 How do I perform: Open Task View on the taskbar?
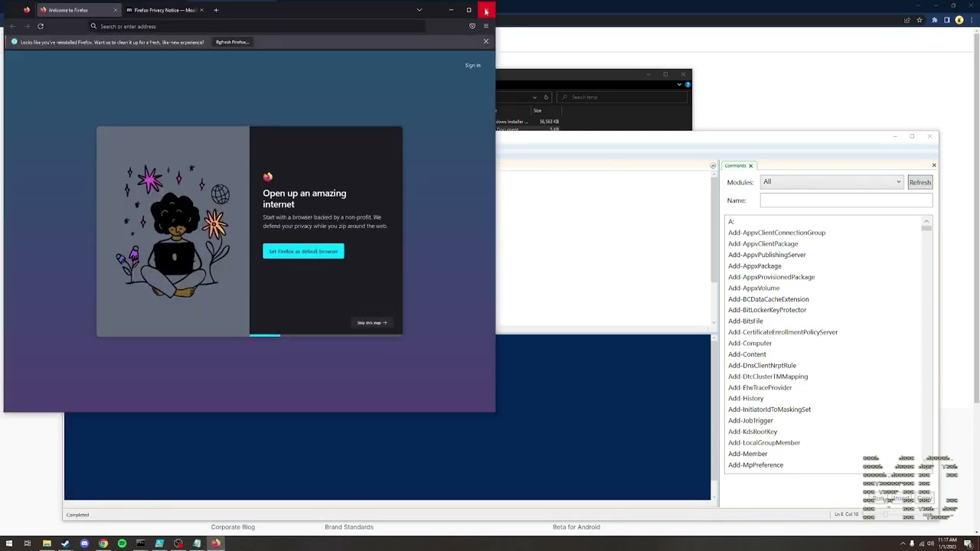(28, 543)
